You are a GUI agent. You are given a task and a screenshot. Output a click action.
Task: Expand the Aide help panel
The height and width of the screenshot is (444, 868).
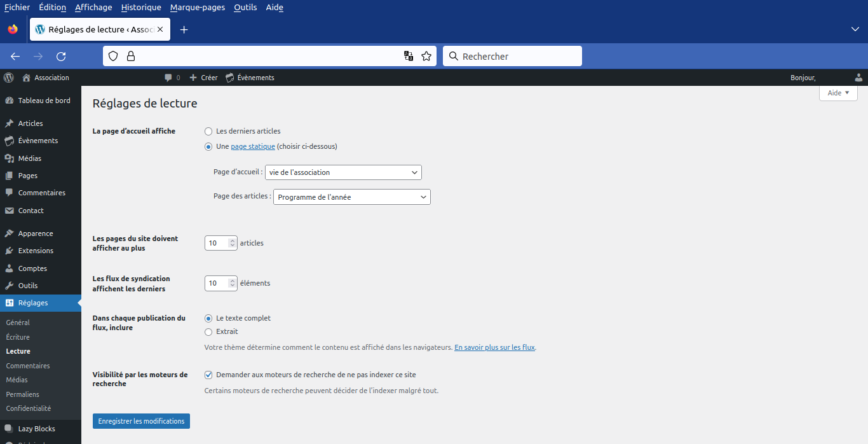tap(838, 93)
